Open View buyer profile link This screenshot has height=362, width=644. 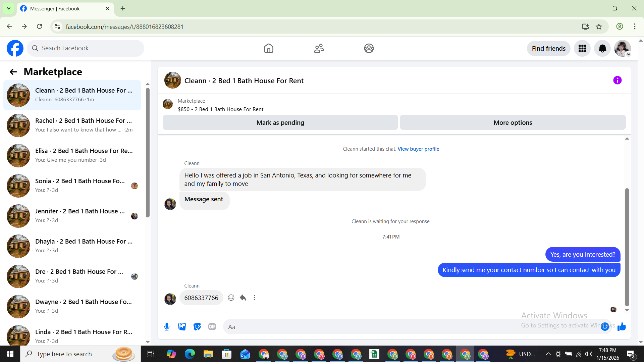click(418, 149)
